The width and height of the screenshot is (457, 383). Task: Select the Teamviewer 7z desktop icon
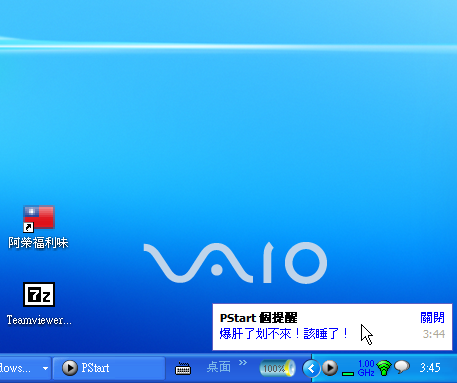point(39,304)
